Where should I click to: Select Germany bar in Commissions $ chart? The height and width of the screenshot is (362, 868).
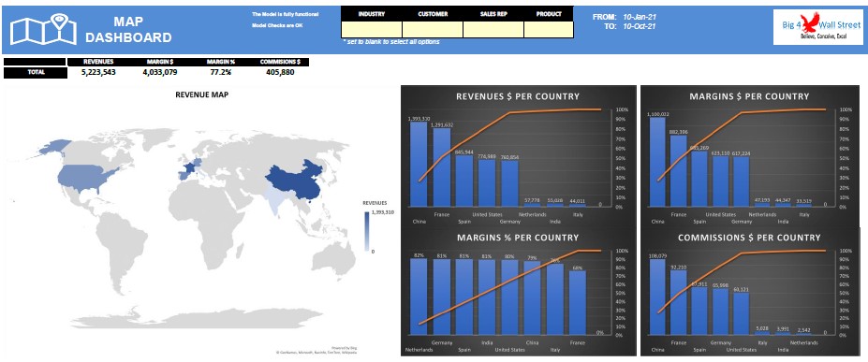pos(720,311)
